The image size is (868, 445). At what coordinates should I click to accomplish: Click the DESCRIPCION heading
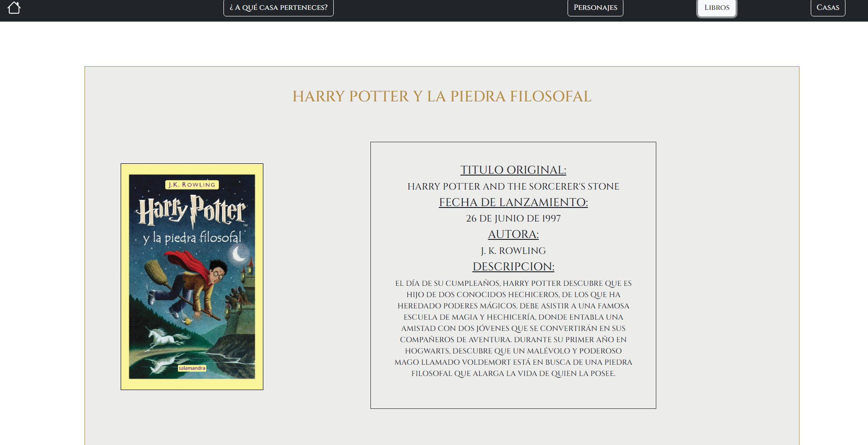(x=513, y=267)
